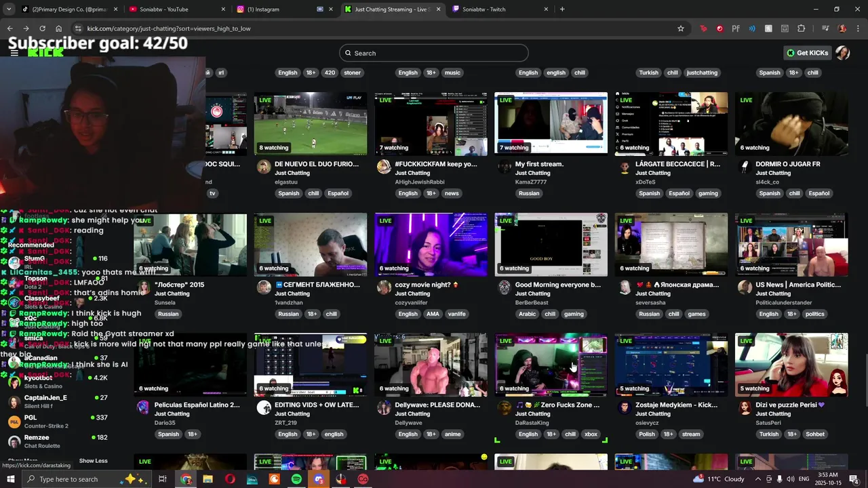Image resolution: width=868 pixels, height=488 pixels.
Task: Select the anime tag under Dellywave
Action: point(452,434)
